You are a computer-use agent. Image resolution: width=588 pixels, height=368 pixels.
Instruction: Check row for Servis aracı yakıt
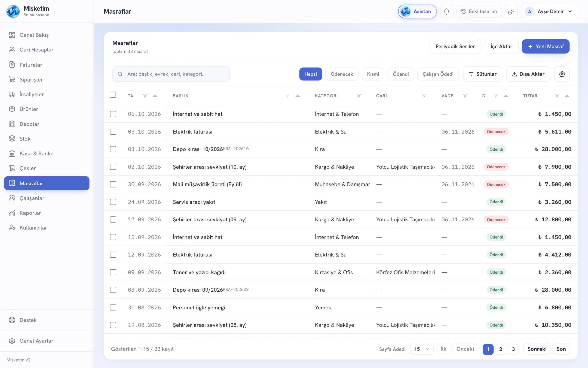click(113, 202)
